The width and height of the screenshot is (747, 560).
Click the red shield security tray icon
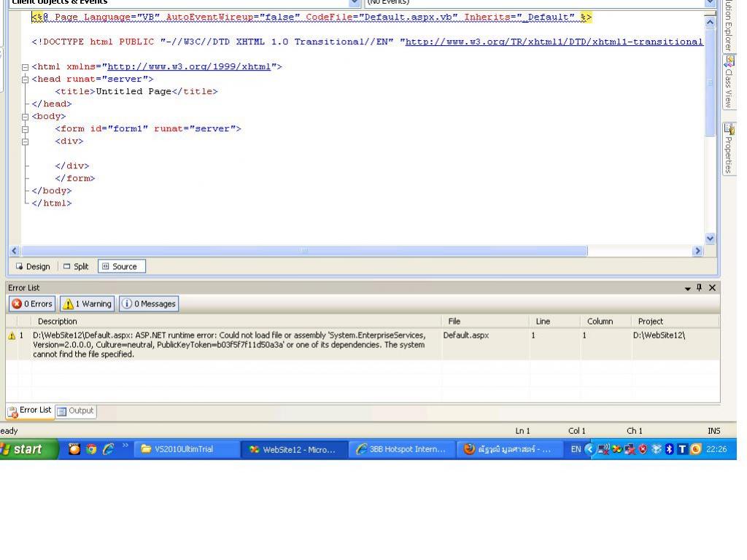pos(643,449)
